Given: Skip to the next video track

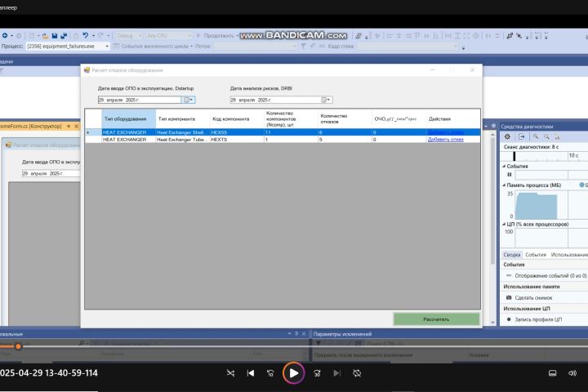Looking at the screenshot, I should click(x=336, y=373).
